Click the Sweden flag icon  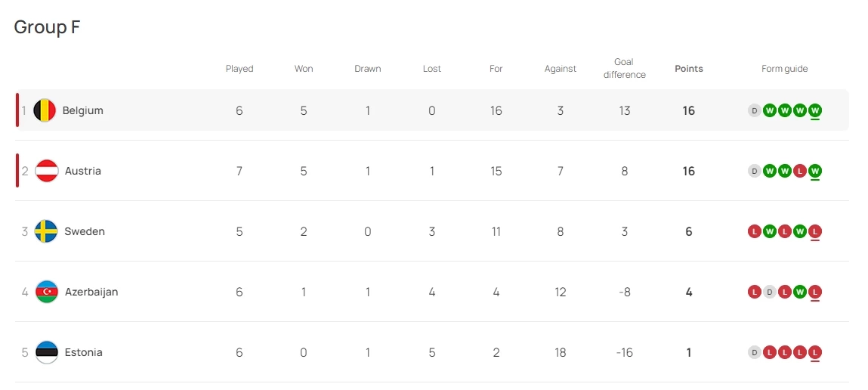tap(47, 231)
